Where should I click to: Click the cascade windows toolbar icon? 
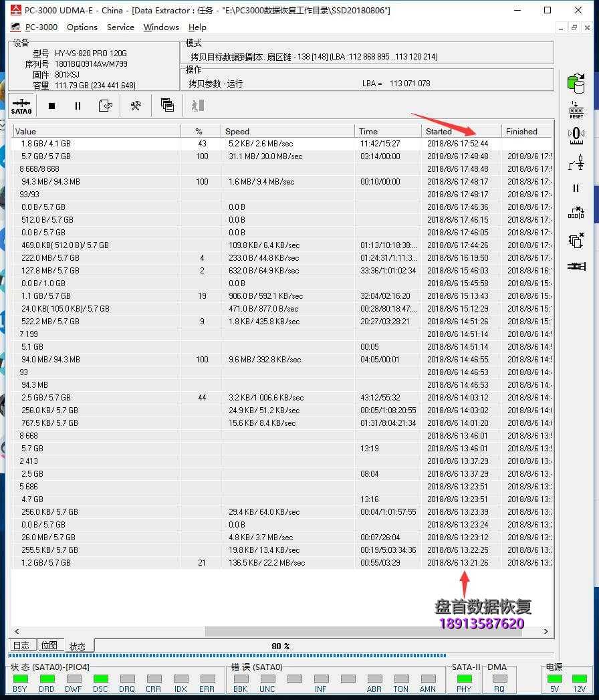pyautogui.click(x=166, y=105)
